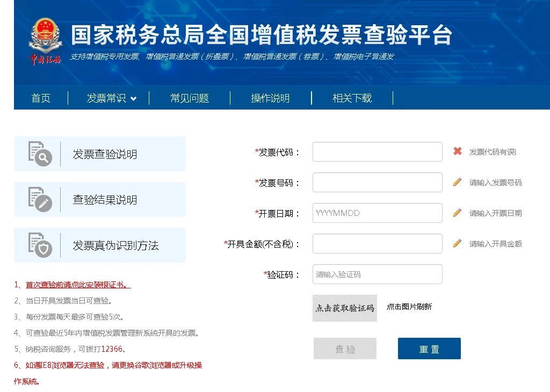Click the red X error icon next to 发票代码
550x392 pixels.
pyautogui.click(x=457, y=151)
